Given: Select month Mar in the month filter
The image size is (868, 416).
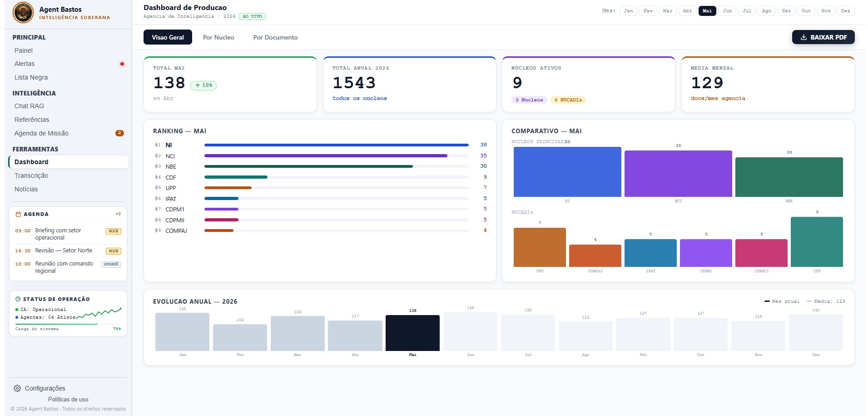Looking at the screenshot, I should [x=668, y=11].
